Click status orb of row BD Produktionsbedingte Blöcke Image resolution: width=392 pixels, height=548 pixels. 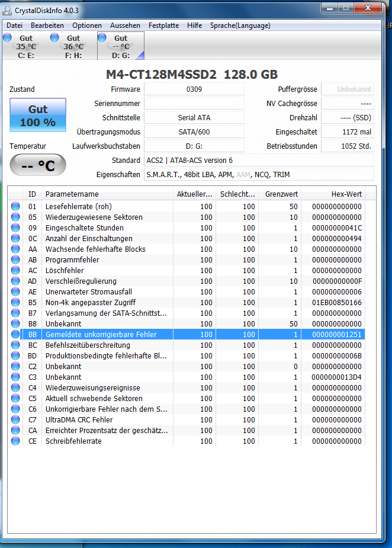tap(15, 355)
